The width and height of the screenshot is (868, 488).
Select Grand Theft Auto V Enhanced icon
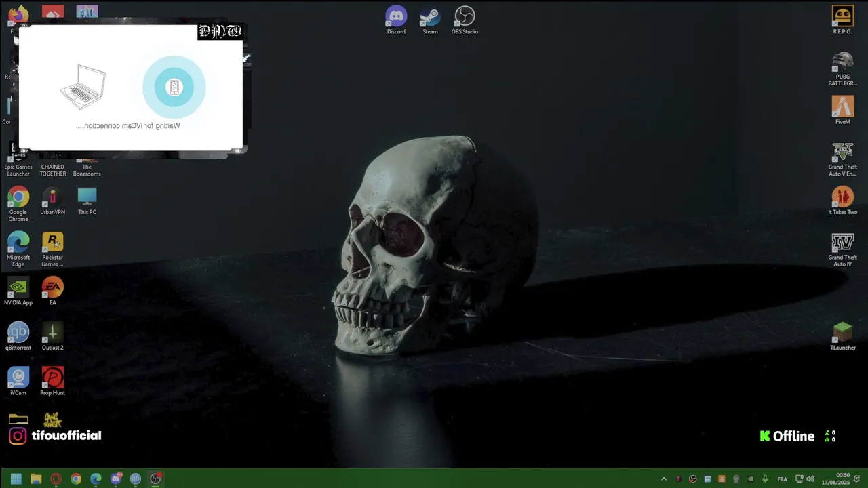842,159
